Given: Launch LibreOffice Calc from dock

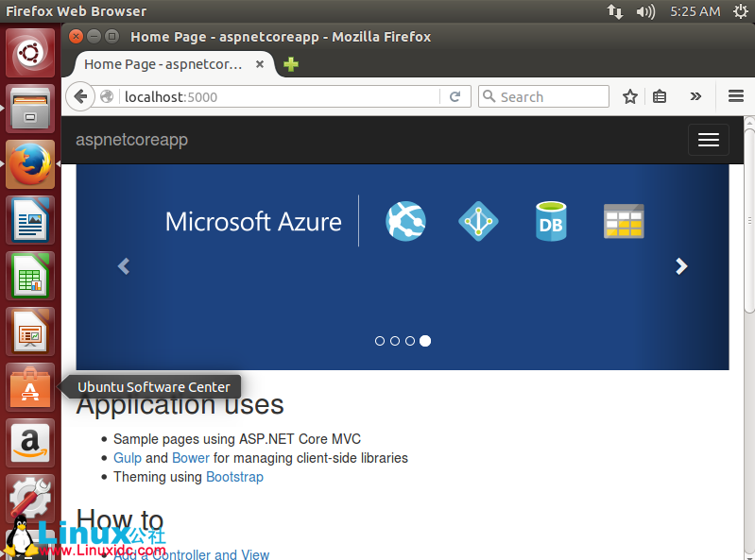Looking at the screenshot, I should click(x=30, y=277).
